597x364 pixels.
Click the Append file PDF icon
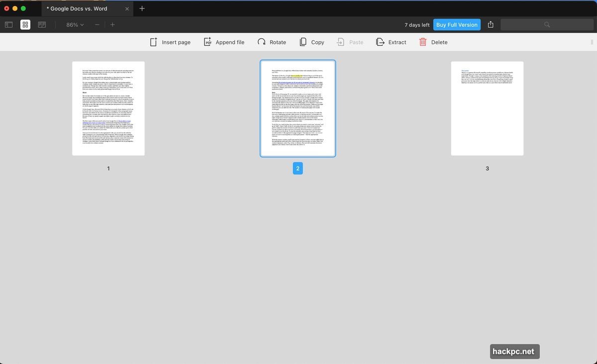[x=207, y=42]
